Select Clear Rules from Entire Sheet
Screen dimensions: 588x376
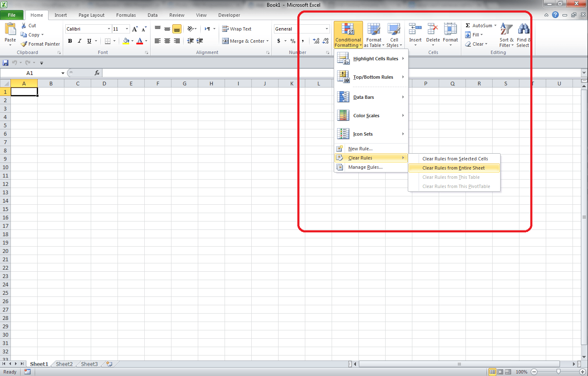[x=454, y=167]
